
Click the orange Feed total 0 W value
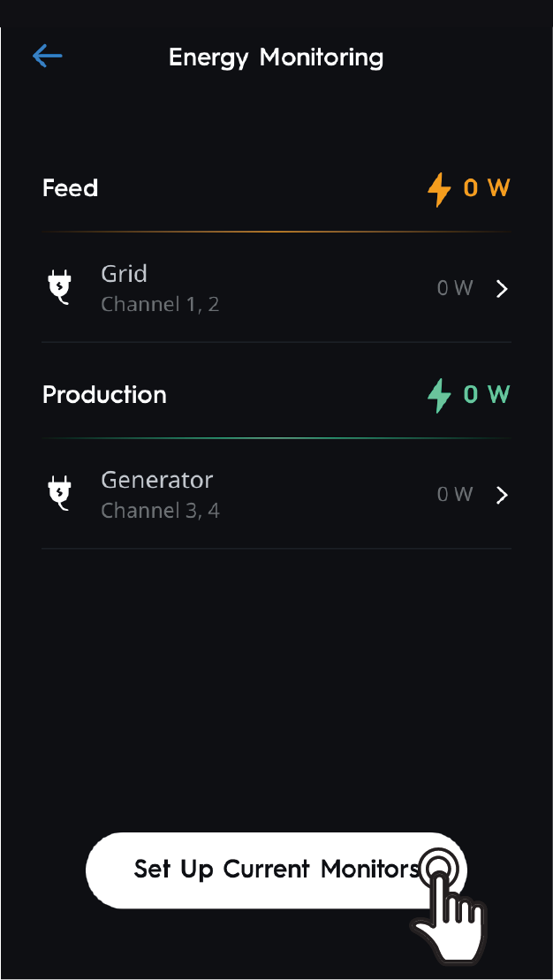[x=487, y=188]
